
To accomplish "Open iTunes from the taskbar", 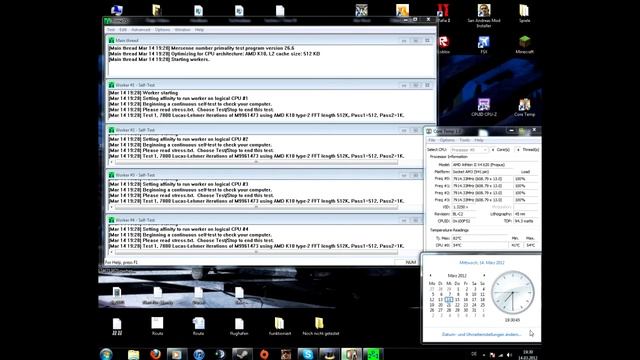I will (199, 354).
